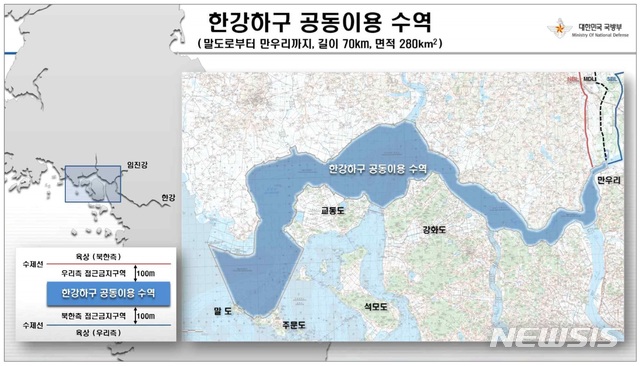Click the 'MDL' line label on map
The image size is (640, 366).
589,79
